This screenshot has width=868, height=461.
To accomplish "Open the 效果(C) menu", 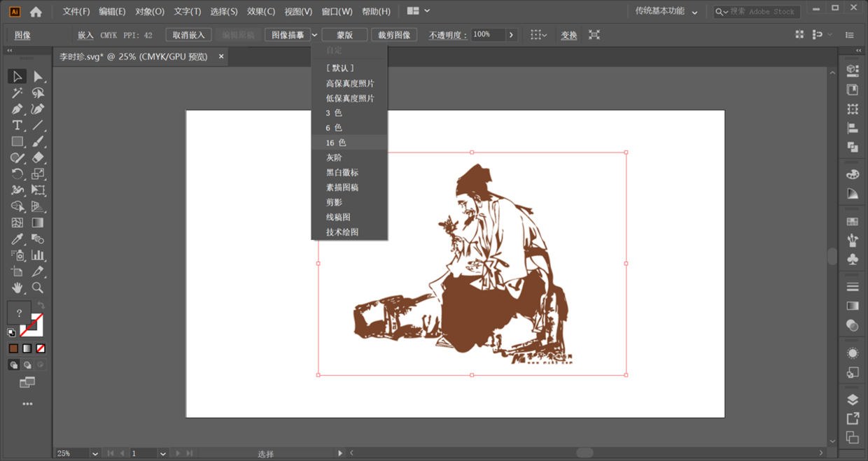I will pyautogui.click(x=261, y=12).
